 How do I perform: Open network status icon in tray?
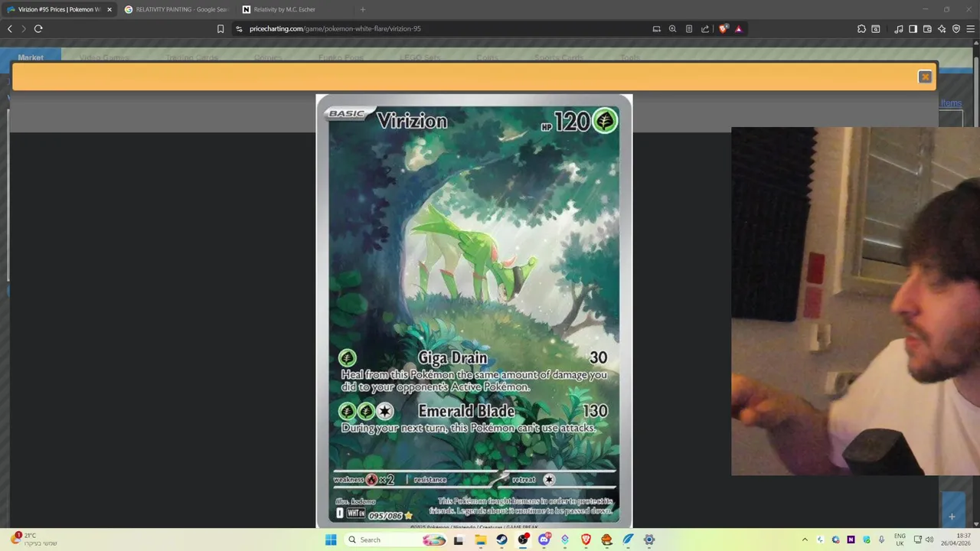tap(918, 540)
